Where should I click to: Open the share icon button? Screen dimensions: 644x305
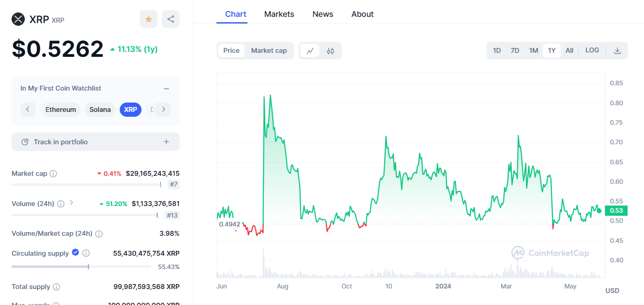171,19
